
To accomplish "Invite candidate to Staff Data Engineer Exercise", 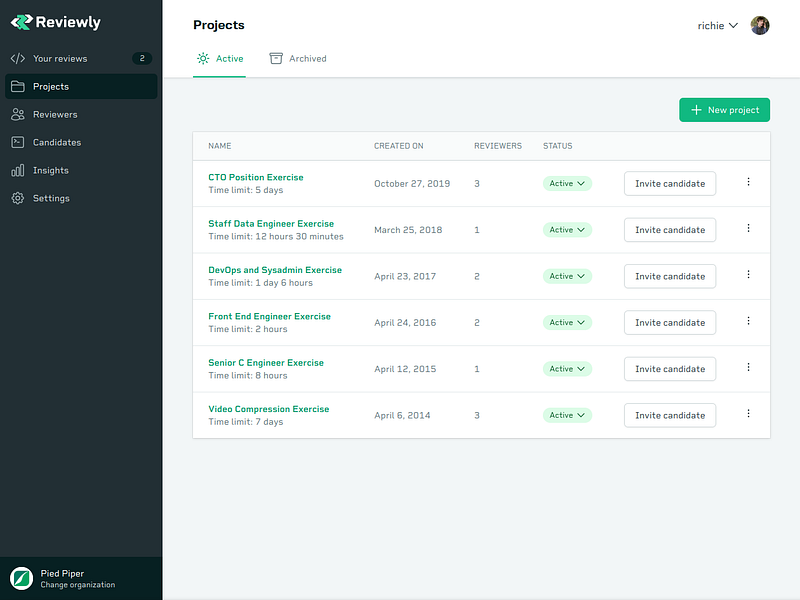I will point(670,230).
